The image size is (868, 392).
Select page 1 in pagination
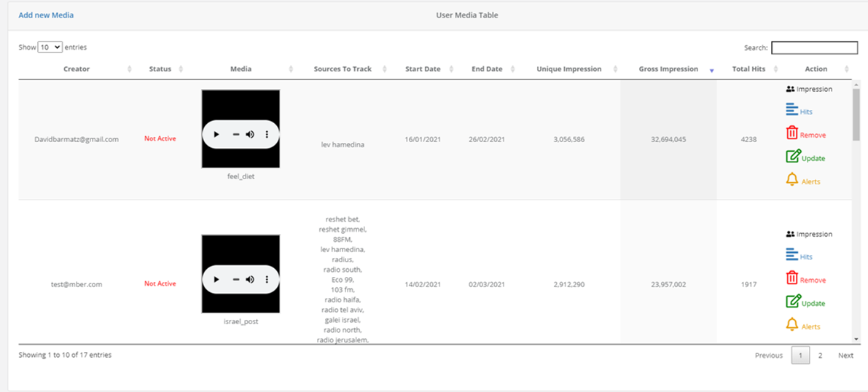pyautogui.click(x=800, y=356)
